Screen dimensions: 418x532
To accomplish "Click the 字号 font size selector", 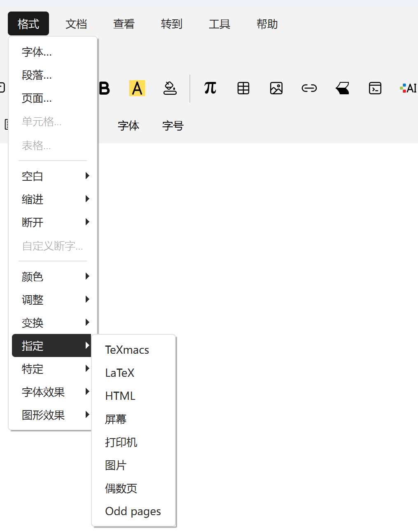I will (x=173, y=126).
